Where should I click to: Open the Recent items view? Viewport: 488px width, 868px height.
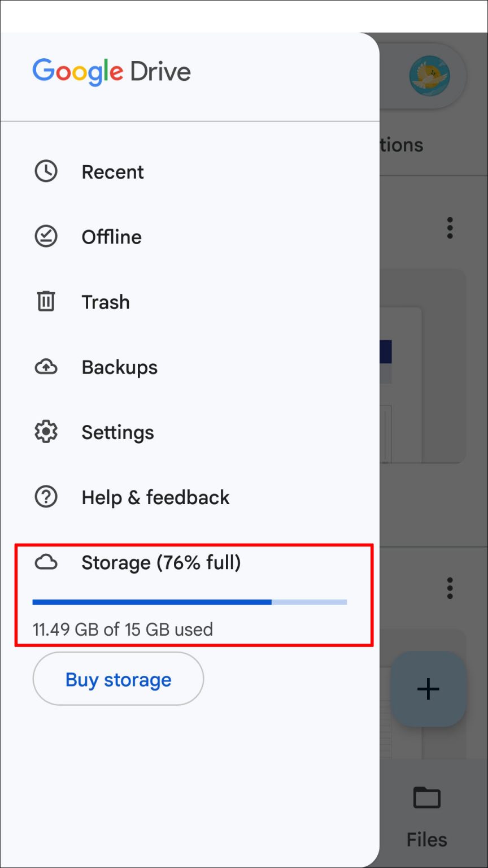click(112, 172)
